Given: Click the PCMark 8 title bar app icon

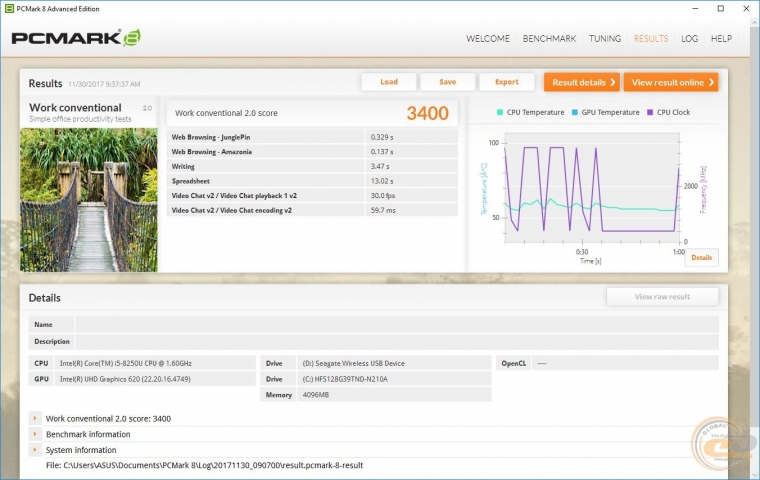Looking at the screenshot, I should [x=9, y=8].
